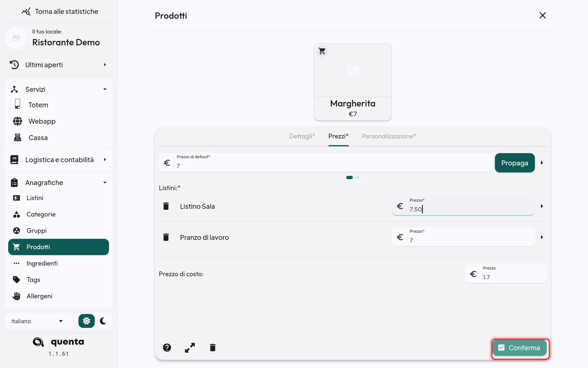Click the Totem phone icon
588x368 pixels.
click(x=17, y=104)
